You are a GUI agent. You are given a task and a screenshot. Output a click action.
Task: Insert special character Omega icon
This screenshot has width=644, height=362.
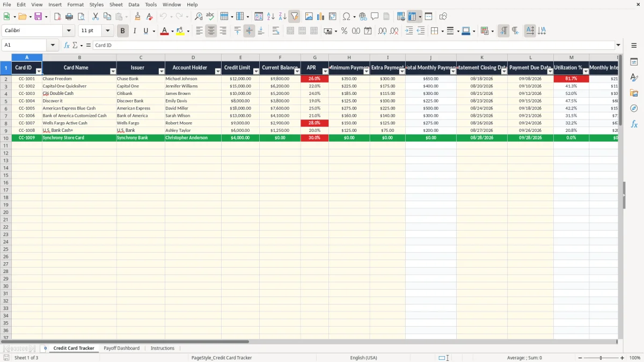click(347, 17)
